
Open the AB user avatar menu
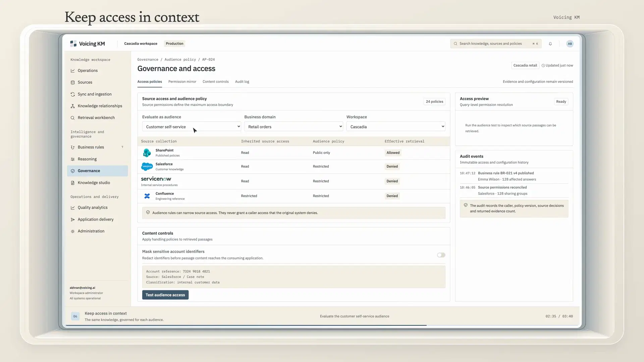pyautogui.click(x=570, y=44)
